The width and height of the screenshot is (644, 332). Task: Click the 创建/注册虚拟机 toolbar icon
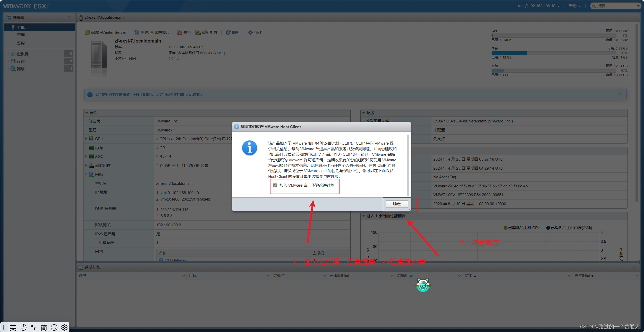click(x=137, y=32)
